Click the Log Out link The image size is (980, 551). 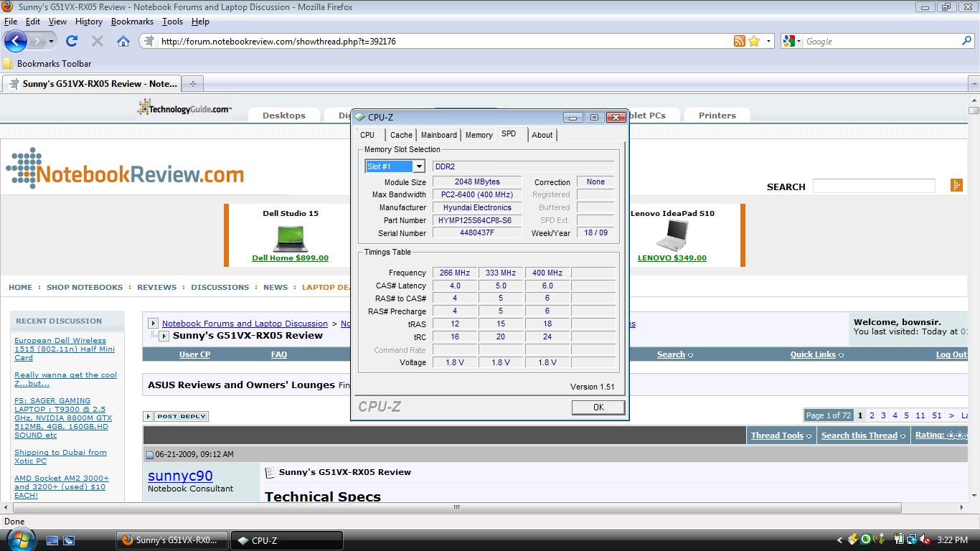pyautogui.click(x=951, y=354)
